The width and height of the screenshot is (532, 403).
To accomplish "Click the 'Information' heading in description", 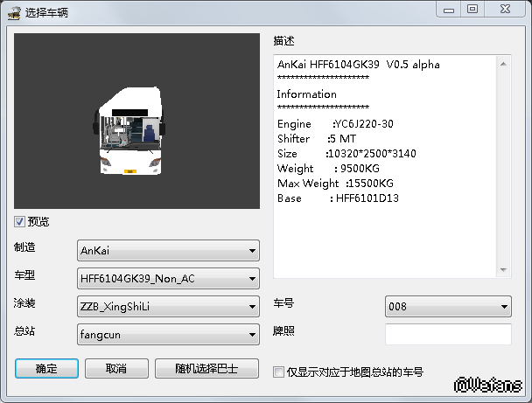I will 307,94.
